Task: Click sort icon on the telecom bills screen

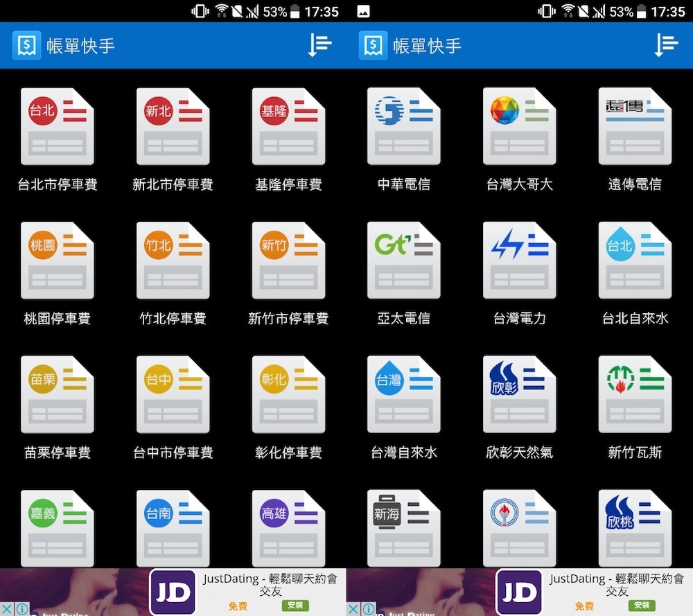Action: 666,46
